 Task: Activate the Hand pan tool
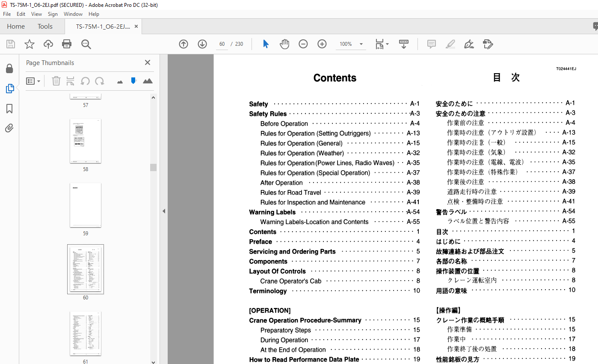pyautogui.click(x=284, y=44)
